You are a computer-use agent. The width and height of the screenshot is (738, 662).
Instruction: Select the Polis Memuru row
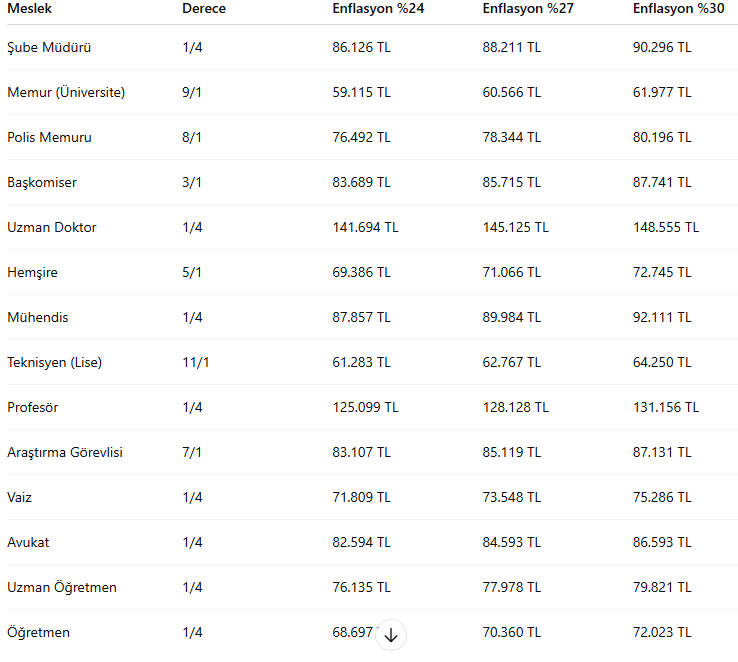(372, 137)
